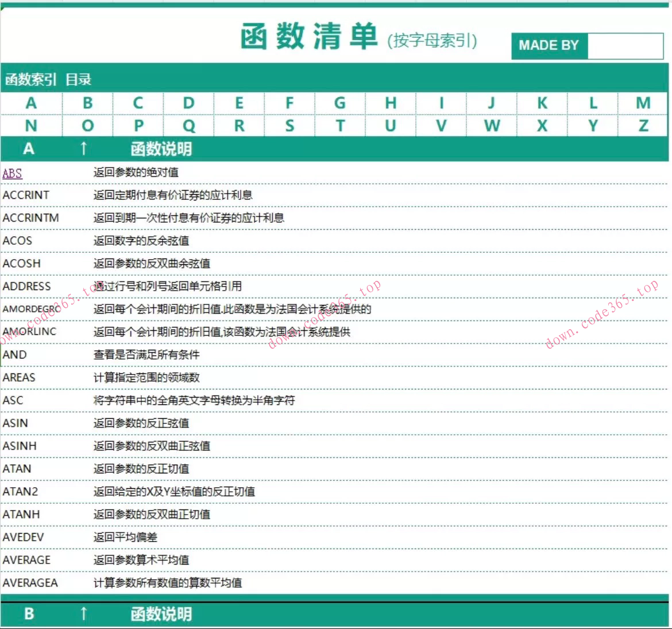The width and height of the screenshot is (672, 629).
Task: Click the up arrow in section A header
Action: coord(84,149)
